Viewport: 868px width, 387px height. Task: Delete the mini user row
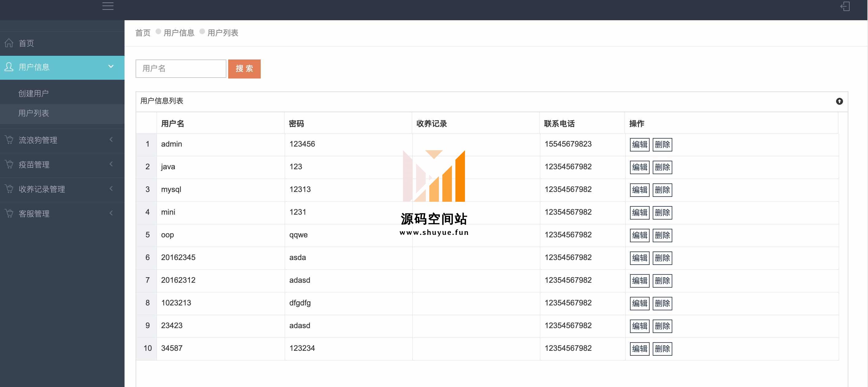coord(663,213)
